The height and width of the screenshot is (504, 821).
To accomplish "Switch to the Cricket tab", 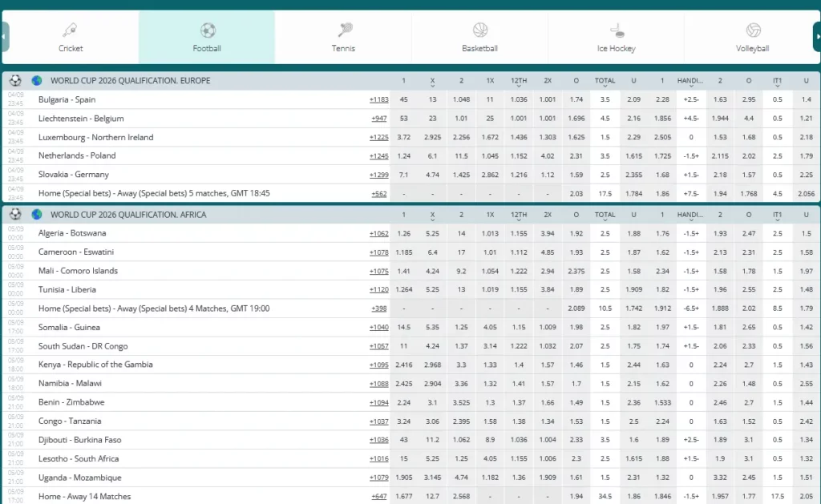I will coord(71,37).
